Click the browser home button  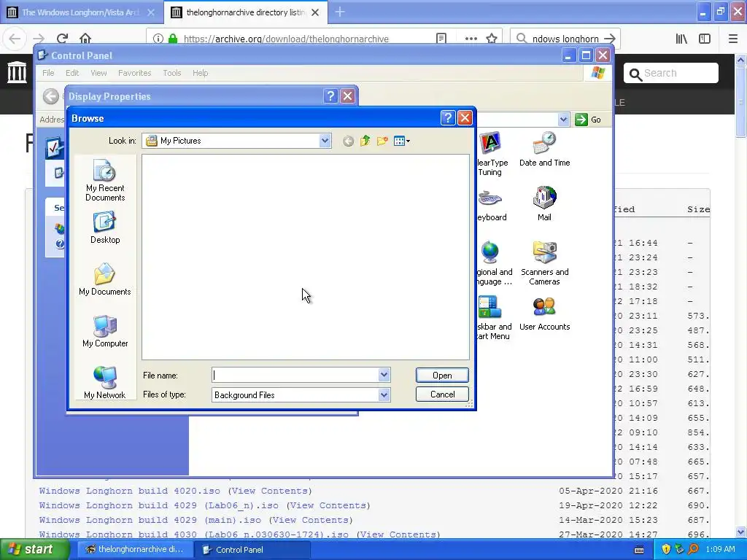pos(85,39)
